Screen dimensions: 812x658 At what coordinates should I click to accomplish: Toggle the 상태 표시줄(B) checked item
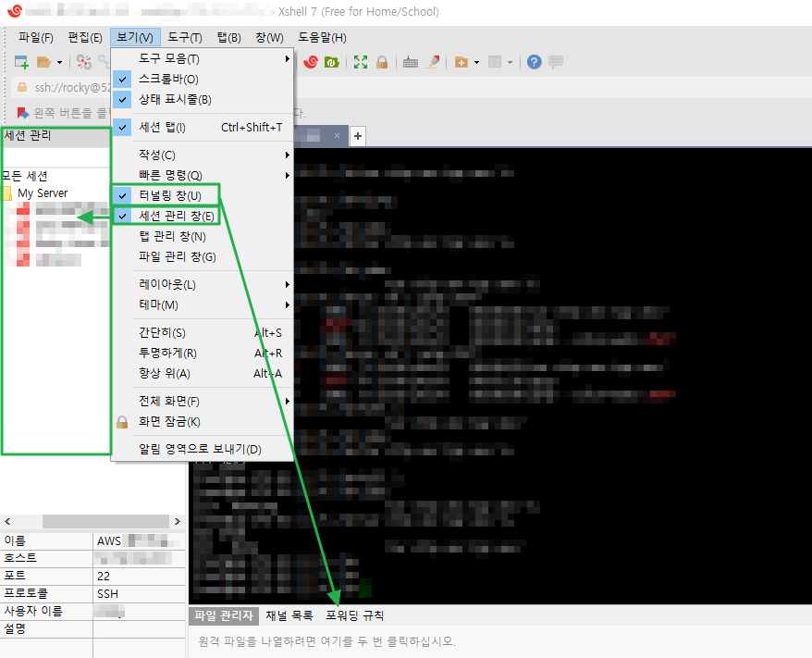click(203, 99)
